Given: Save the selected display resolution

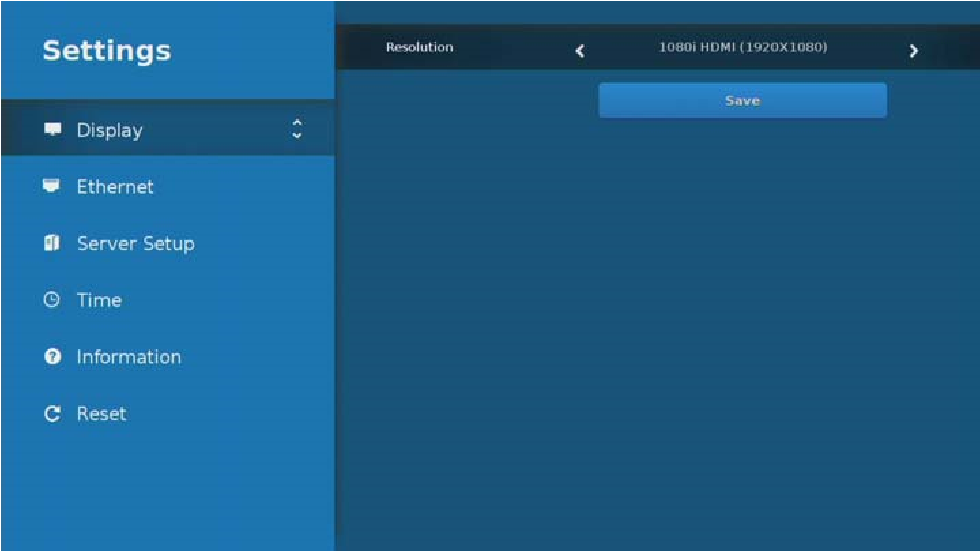Looking at the screenshot, I should click(x=742, y=99).
